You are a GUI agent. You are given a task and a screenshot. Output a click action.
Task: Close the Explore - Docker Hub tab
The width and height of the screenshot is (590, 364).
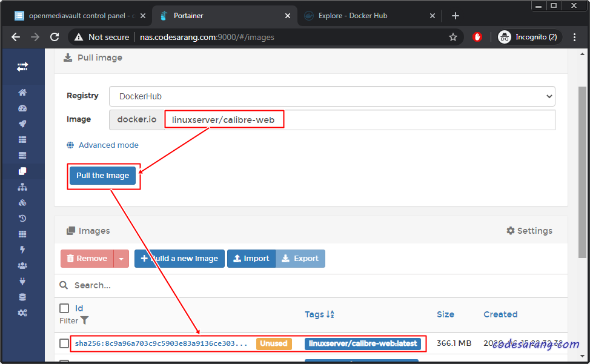(x=433, y=16)
